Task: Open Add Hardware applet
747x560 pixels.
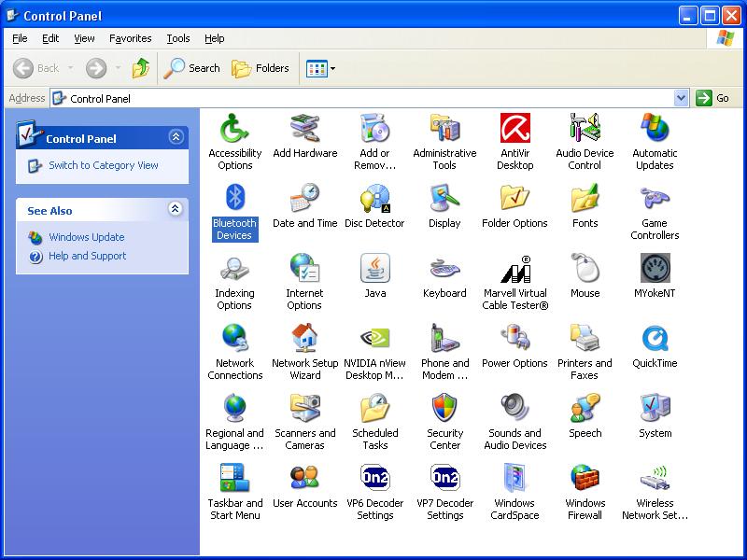Action: tap(305, 129)
